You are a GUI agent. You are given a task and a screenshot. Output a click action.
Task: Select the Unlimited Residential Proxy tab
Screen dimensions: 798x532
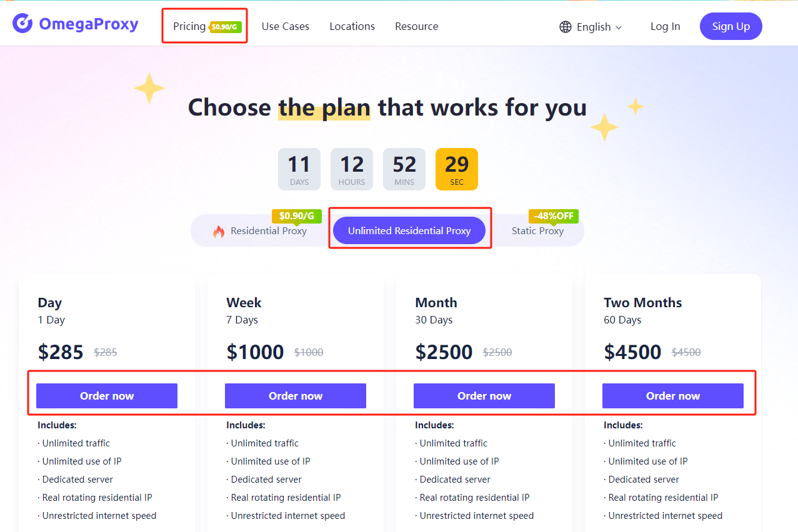coord(409,231)
